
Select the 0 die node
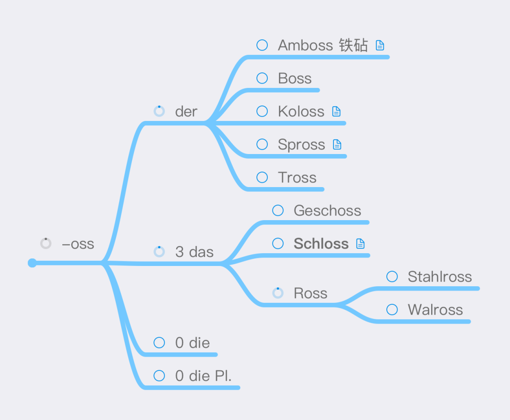coord(193,343)
